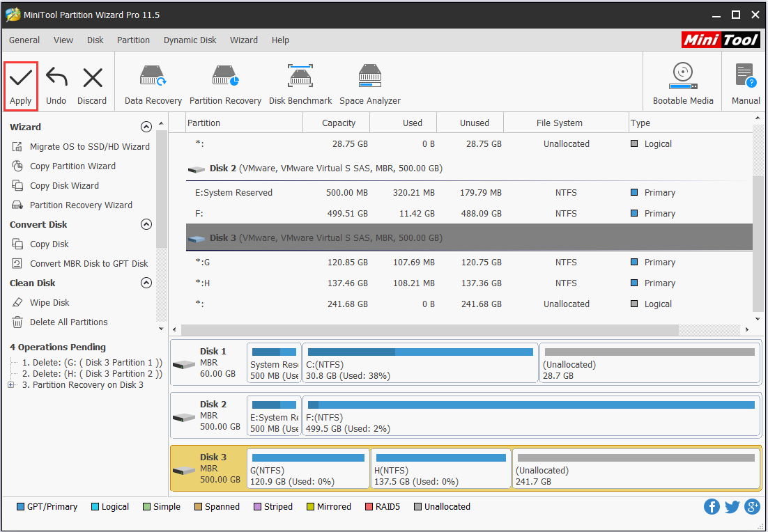Viewport: 768px width, 532px height.
Task: Select the *:G partition row
Action: 469,263
